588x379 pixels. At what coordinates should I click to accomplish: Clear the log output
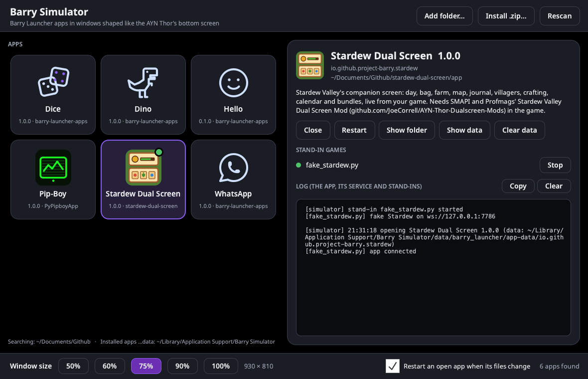click(554, 186)
